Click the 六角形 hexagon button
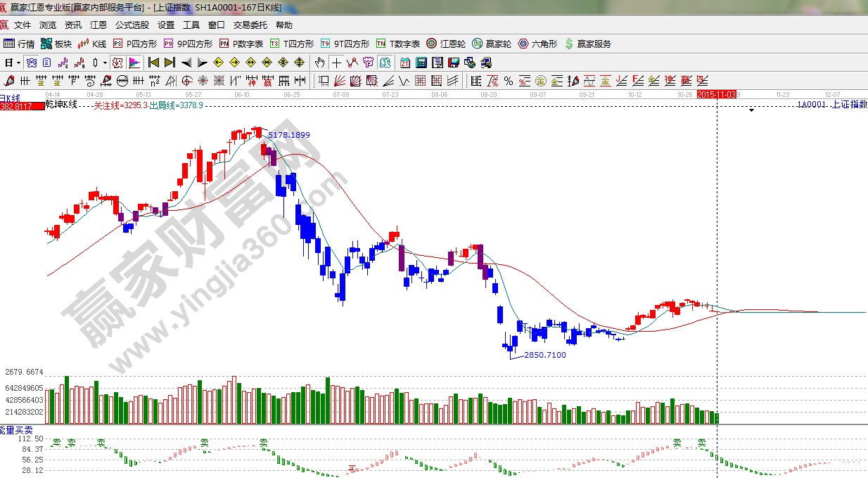 tap(538, 44)
